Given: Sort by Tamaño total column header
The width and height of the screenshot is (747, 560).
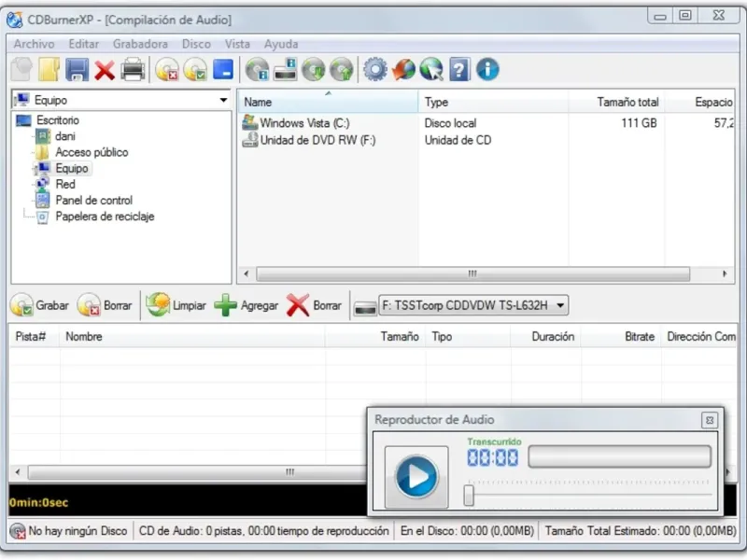Looking at the screenshot, I should 616,102.
